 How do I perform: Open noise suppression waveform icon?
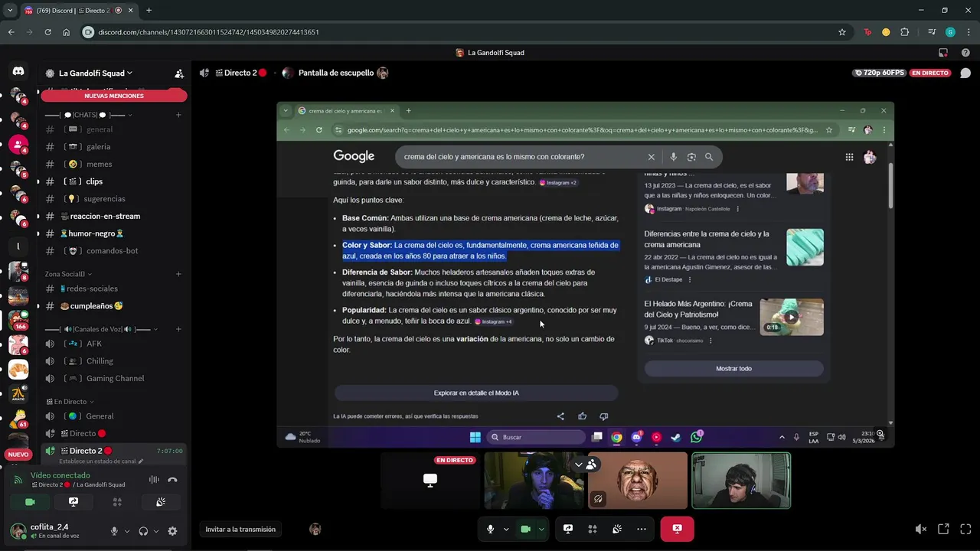pos(154,480)
